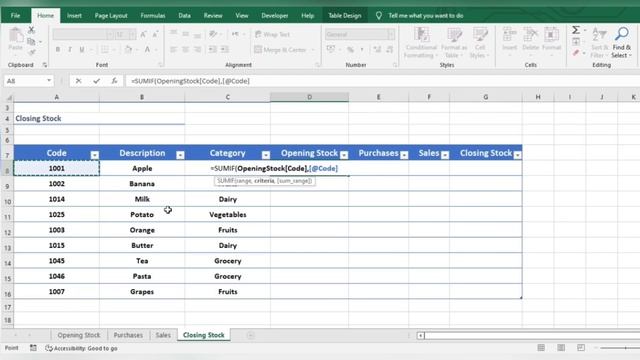Open Conditional Formatting
The height and width of the screenshot is (360, 640).
421,42
